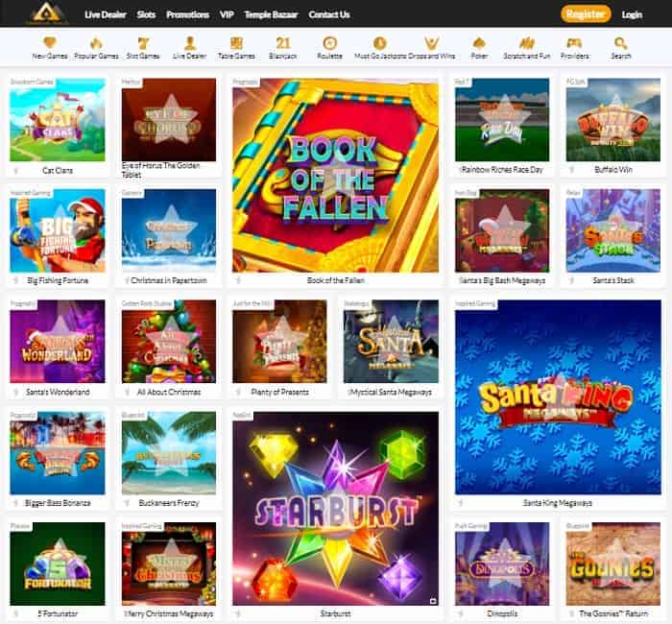
Task: Click the Login link
Action: (x=632, y=14)
